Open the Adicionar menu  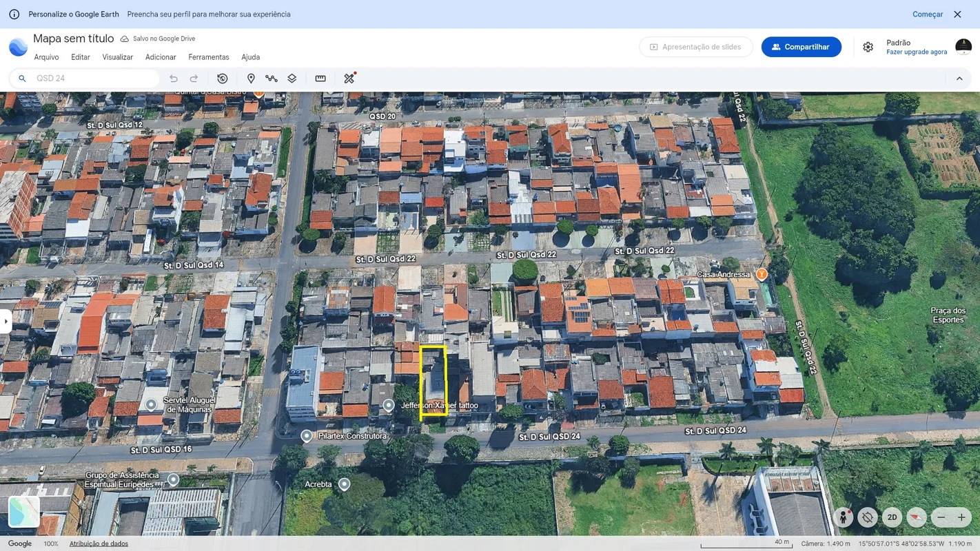click(x=161, y=57)
